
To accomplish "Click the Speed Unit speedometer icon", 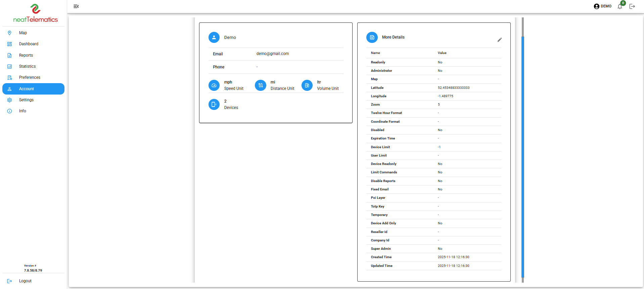I will (x=214, y=85).
